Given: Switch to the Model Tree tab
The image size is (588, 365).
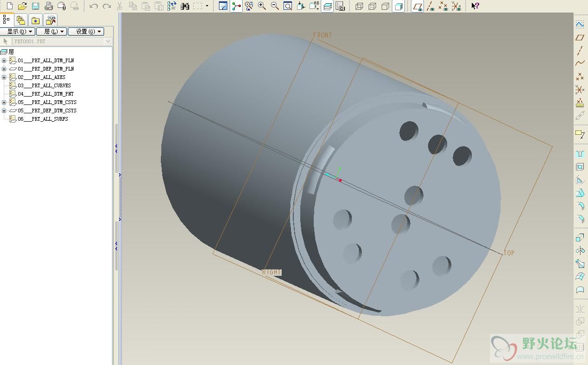Looking at the screenshot, I should coord(7,20).
